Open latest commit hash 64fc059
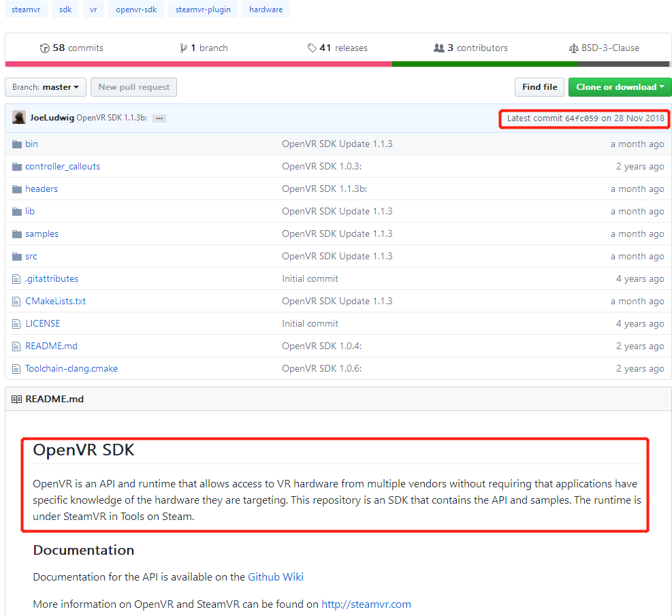This screenshot has height=616, width=672. click(x=581, y=118)
